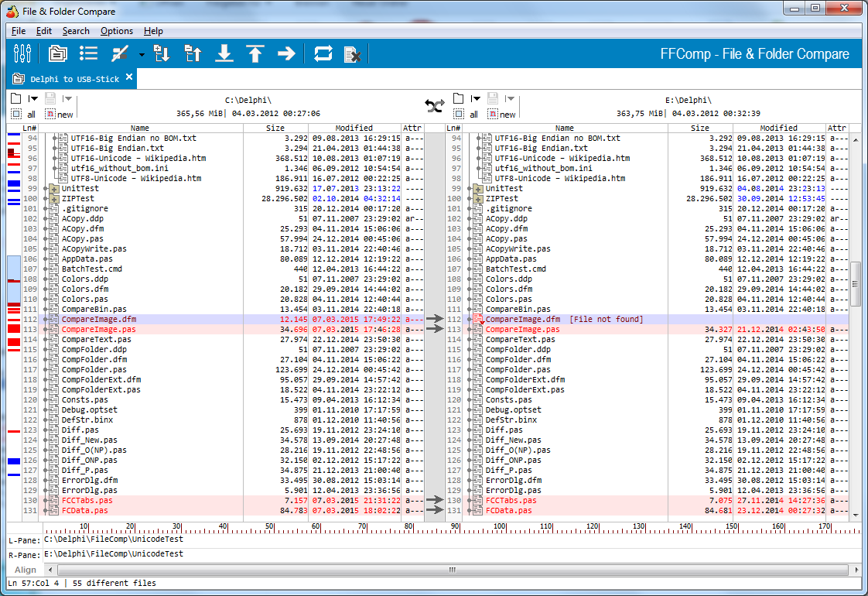
Task: Expand ZIPTest folder in right pane
Action: 478,199
